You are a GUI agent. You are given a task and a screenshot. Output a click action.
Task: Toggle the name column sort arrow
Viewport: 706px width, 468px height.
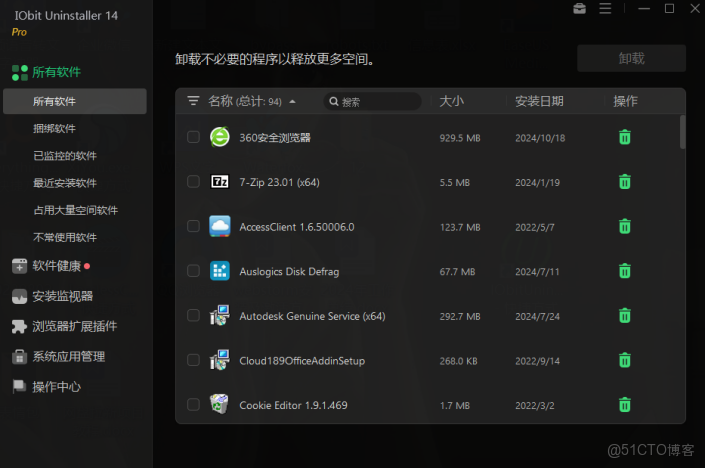click(x=292, y=102)
